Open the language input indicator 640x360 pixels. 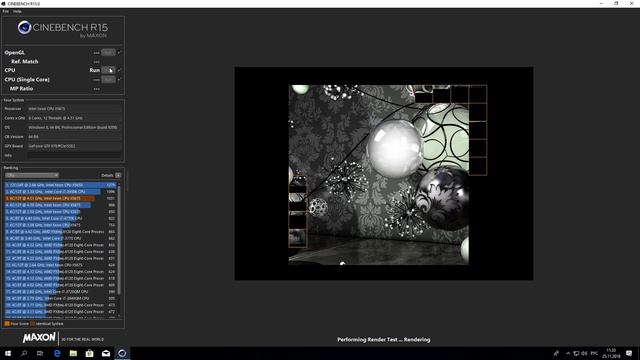point(594,353)
